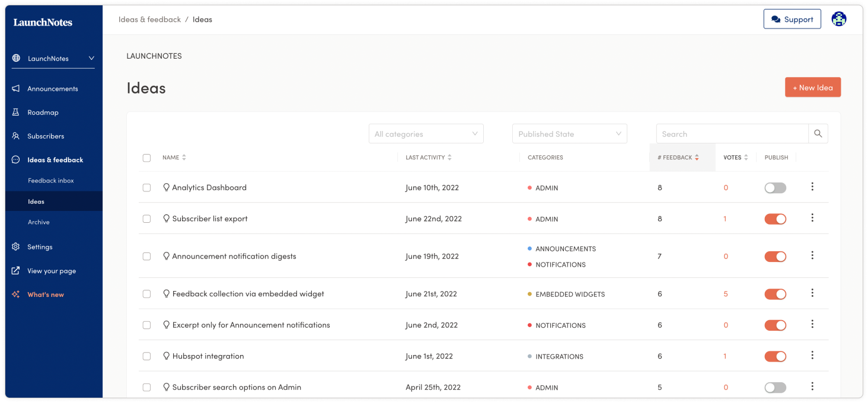The image size is (868, 403).
Task: Click the vote count 5 for Feedback collection
Action: pos(726,294)
